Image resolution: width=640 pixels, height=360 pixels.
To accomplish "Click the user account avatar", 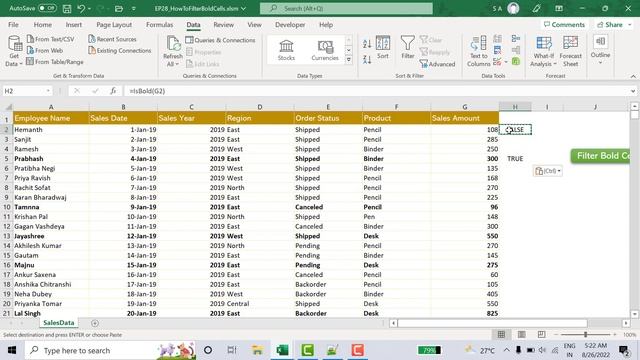I will click(x=513, y=8).
